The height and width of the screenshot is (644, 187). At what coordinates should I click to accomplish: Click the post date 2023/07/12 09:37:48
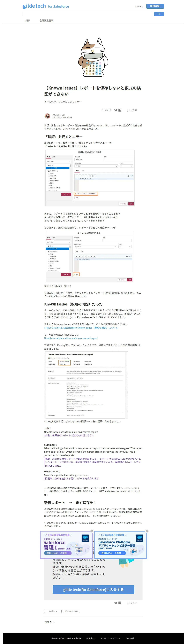coord(62,117)
